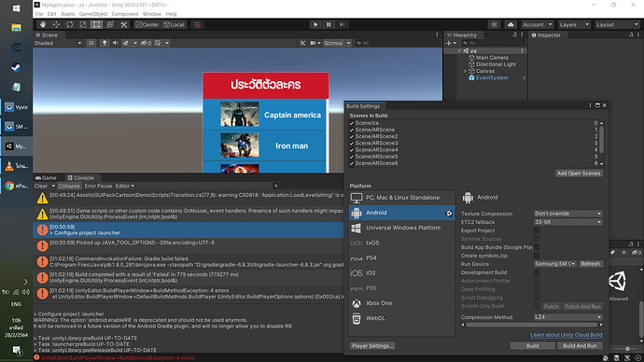Open the Learn about Unity Cloud Build link

[567, 335]
